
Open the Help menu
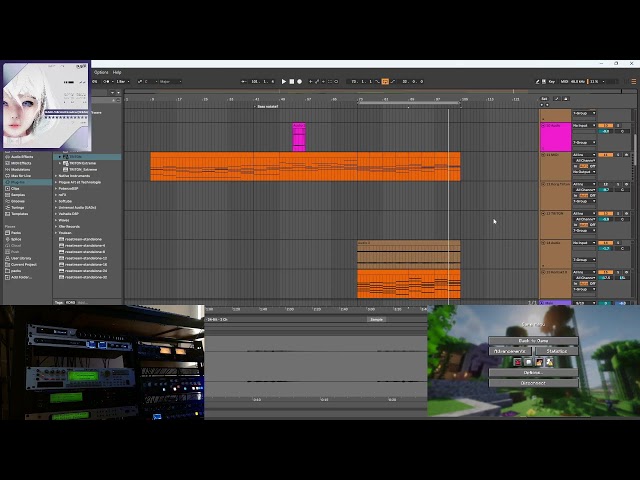pyautogui.click(x=117, y=72)
